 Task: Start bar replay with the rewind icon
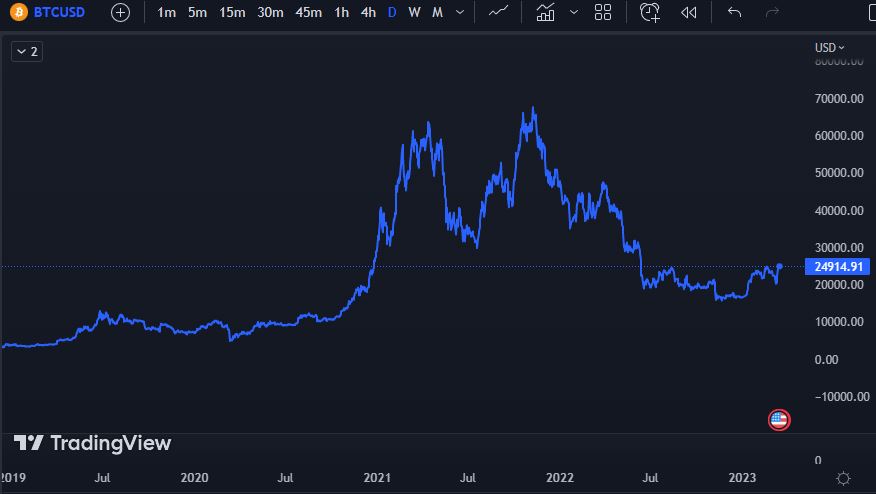[688, 12]
